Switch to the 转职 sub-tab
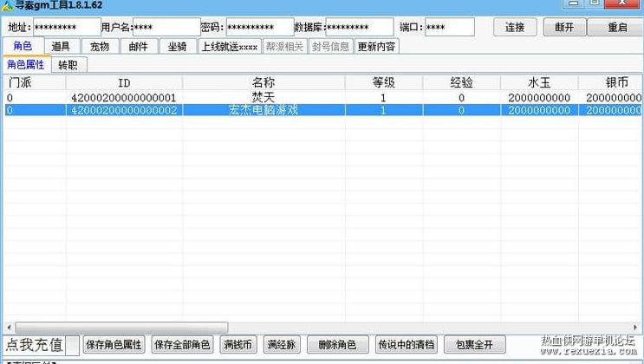This screenshot has height=364, width=644. point(68,65)
